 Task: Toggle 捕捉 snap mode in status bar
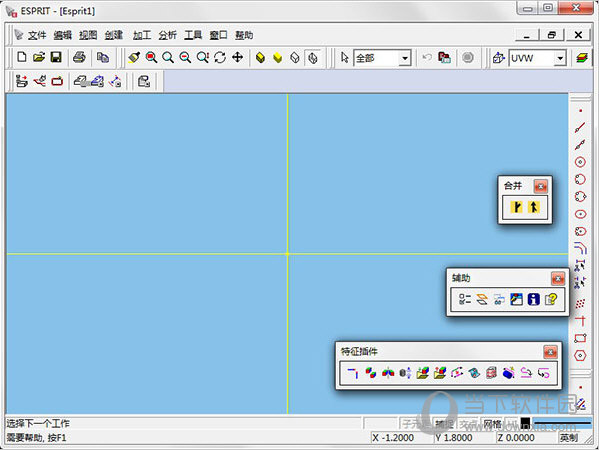click(x=444, y=424)
